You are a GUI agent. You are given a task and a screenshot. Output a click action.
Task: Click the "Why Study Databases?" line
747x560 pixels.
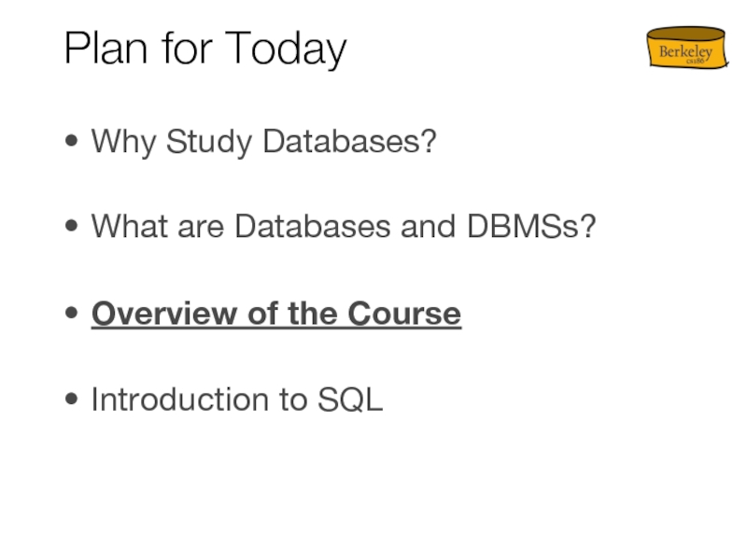pyautogui.click(x=264, y=143)
